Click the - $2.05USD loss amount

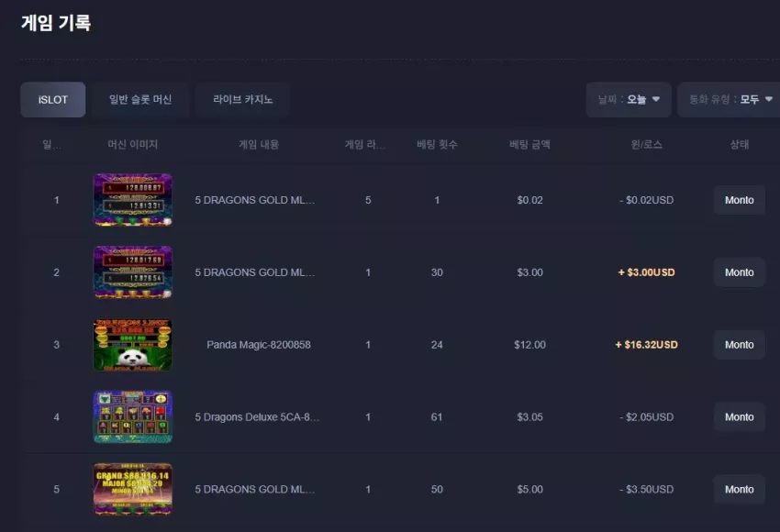646,417
